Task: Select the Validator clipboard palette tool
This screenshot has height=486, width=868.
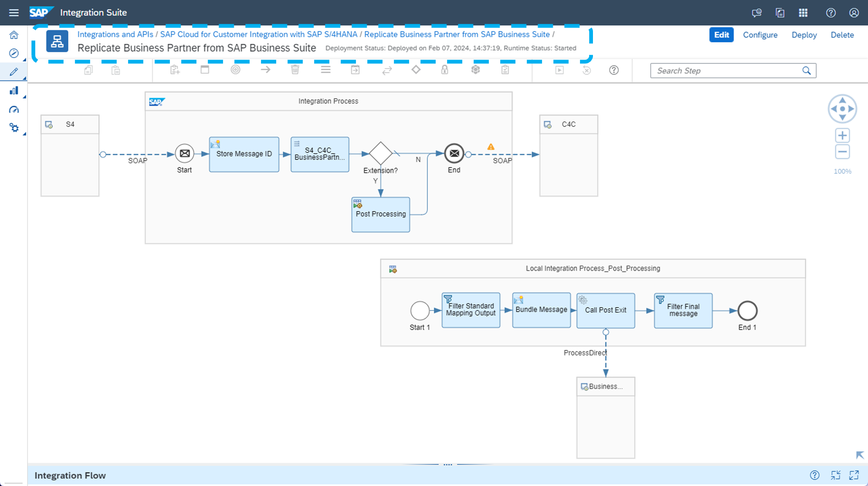Action: (x=505, y=69)
